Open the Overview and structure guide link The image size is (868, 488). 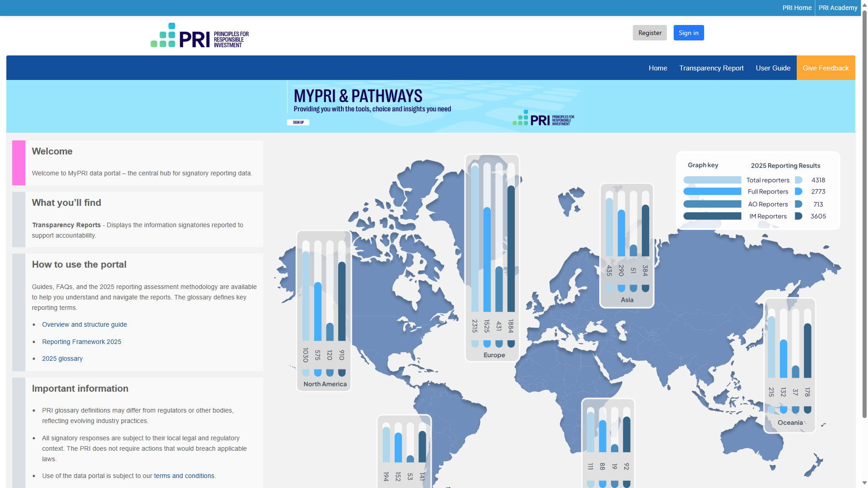(84, 324)
